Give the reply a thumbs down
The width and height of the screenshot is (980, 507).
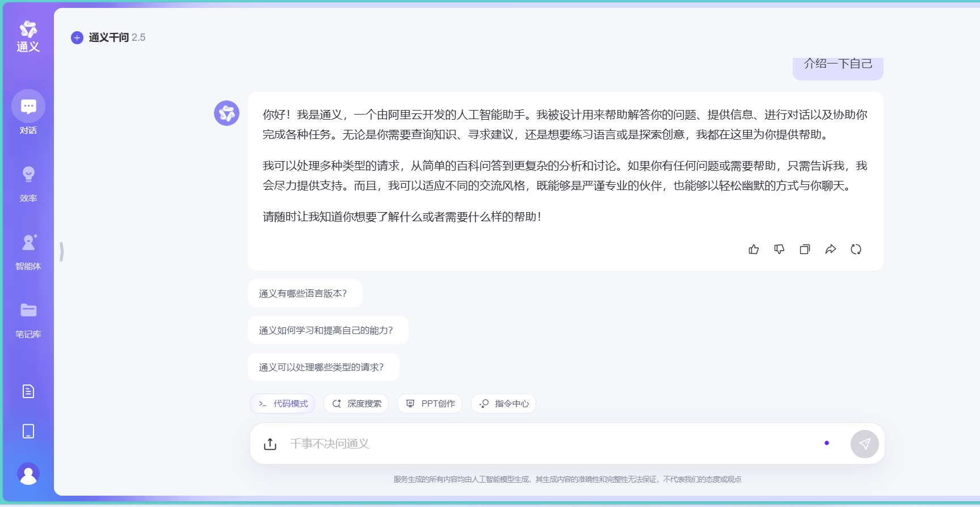(x=779, y=250)
